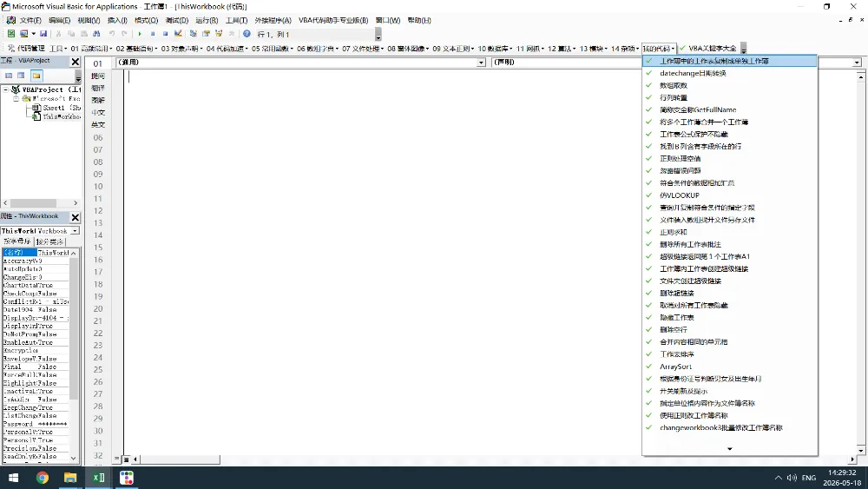This screenshot has height=489, width=868.
Task: Click View Object icon in Project panel
Action: pos(21,76)
